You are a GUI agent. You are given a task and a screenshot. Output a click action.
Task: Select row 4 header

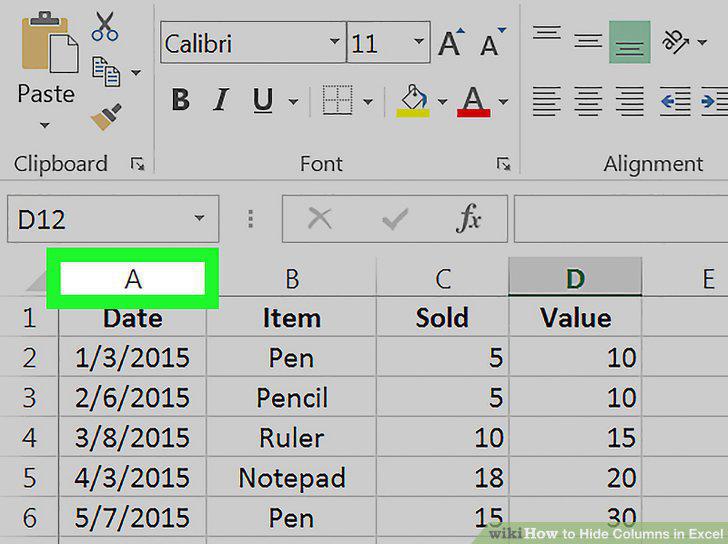coord(29,438)
